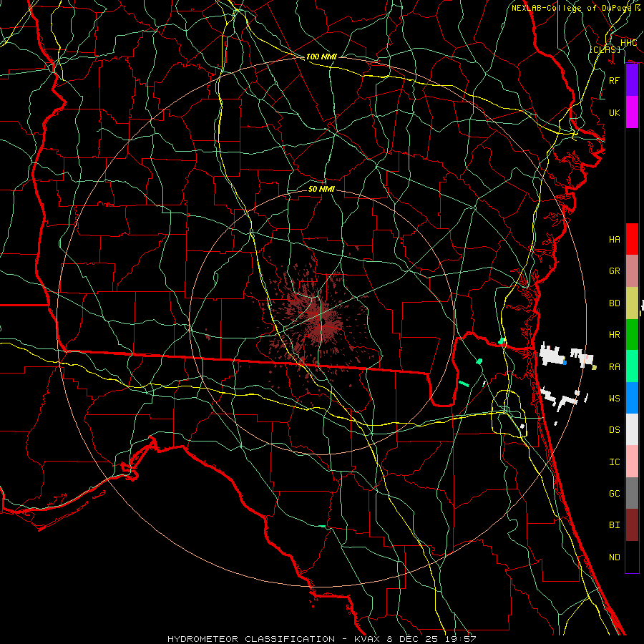Click the 'HR' legend label
This screenshot has height=644, width=644.
[x=614, y=335]
